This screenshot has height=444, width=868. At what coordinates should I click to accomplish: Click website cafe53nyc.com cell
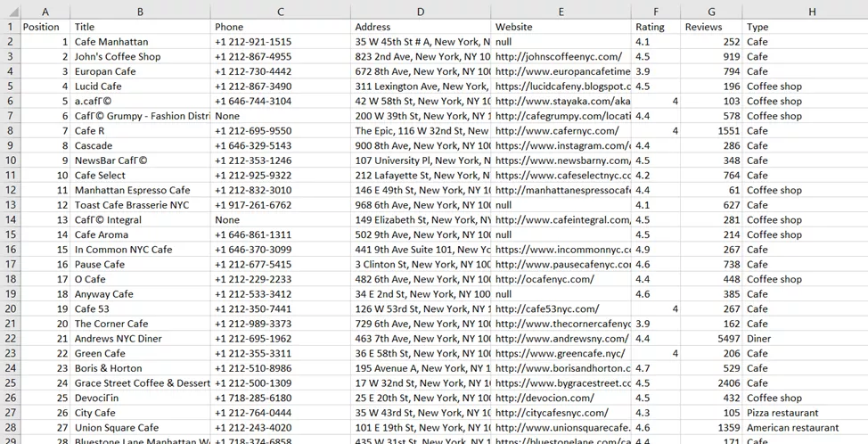click(561, 308)
